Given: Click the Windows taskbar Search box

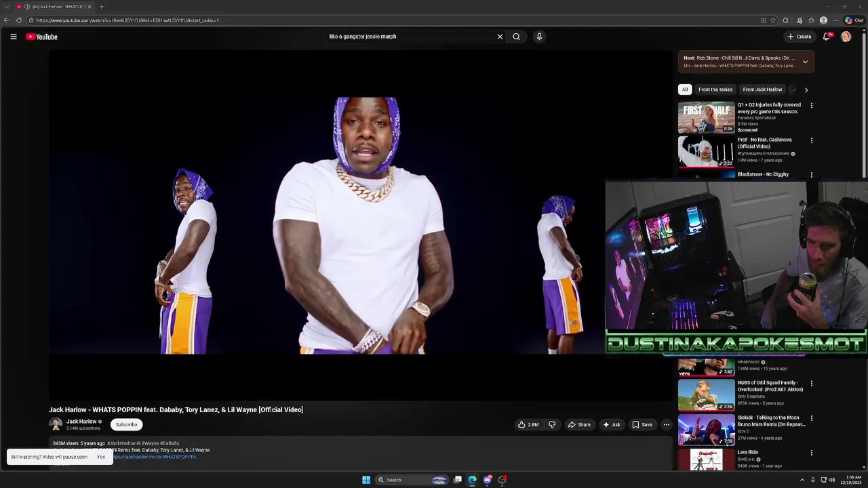Looking at the screenshot, I should point(411,480).
